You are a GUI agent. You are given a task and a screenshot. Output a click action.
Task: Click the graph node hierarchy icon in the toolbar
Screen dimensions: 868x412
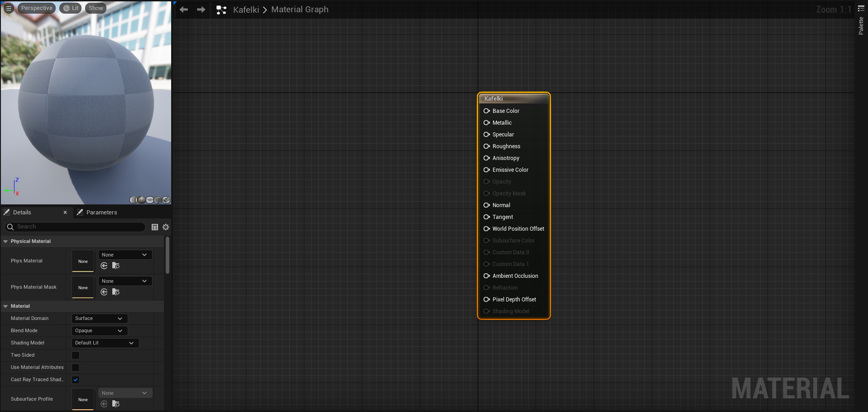pyautogui.click(x=221, y=9)
